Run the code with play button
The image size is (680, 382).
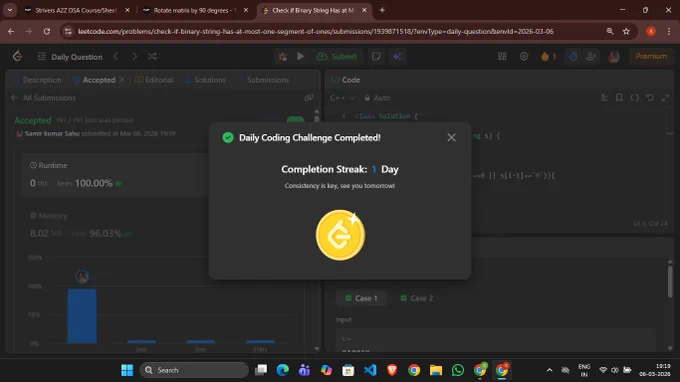300,56
